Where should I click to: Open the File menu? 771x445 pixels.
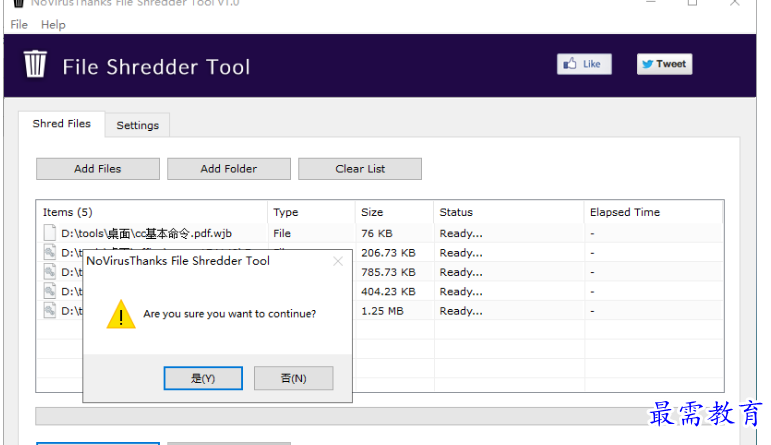(x=19, y=25)
